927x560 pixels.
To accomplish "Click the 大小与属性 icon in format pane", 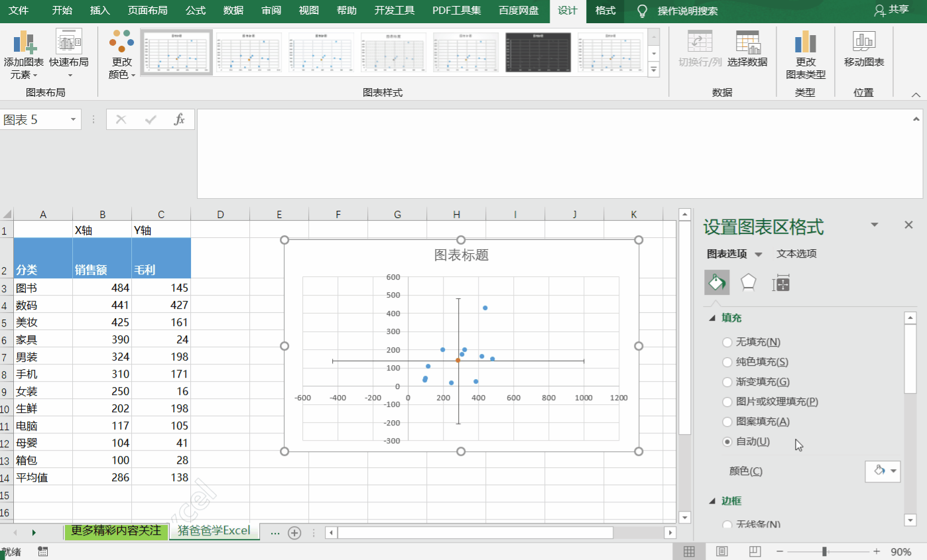I will click(x=781, y=282).
